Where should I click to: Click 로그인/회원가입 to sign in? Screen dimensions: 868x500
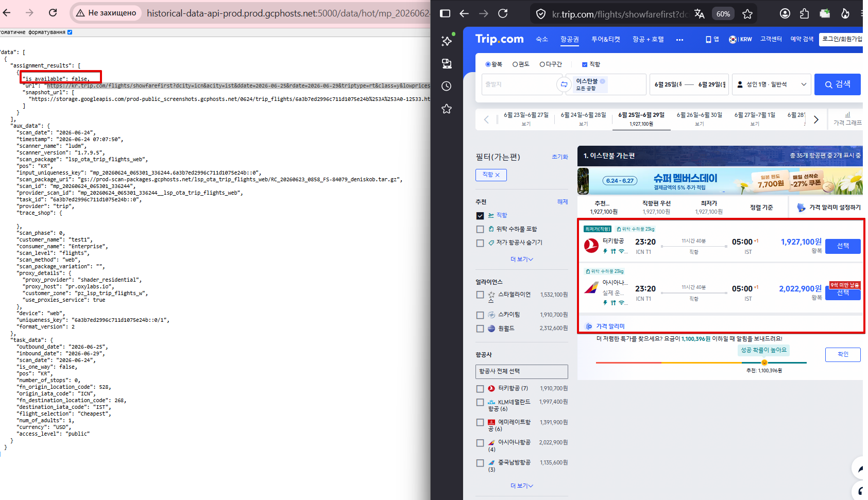point(842,39)
